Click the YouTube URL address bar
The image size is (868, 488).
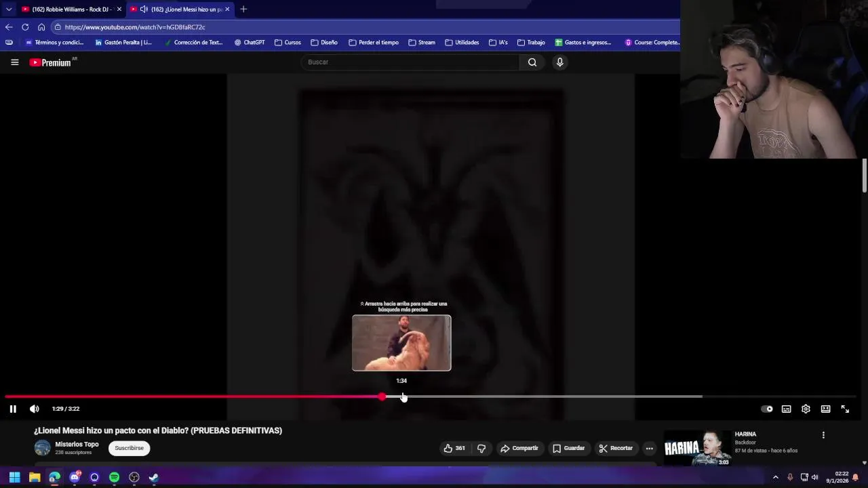[366, 27]
